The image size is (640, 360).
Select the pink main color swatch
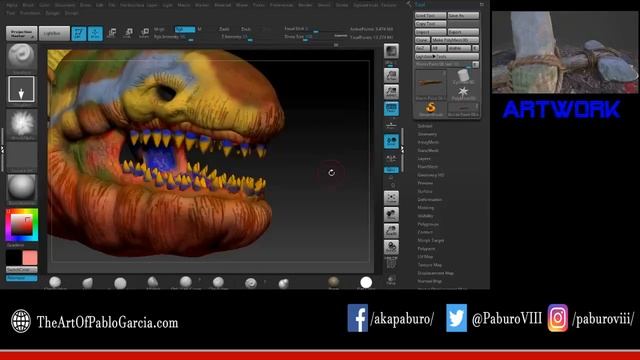click(x=30, y=258)
